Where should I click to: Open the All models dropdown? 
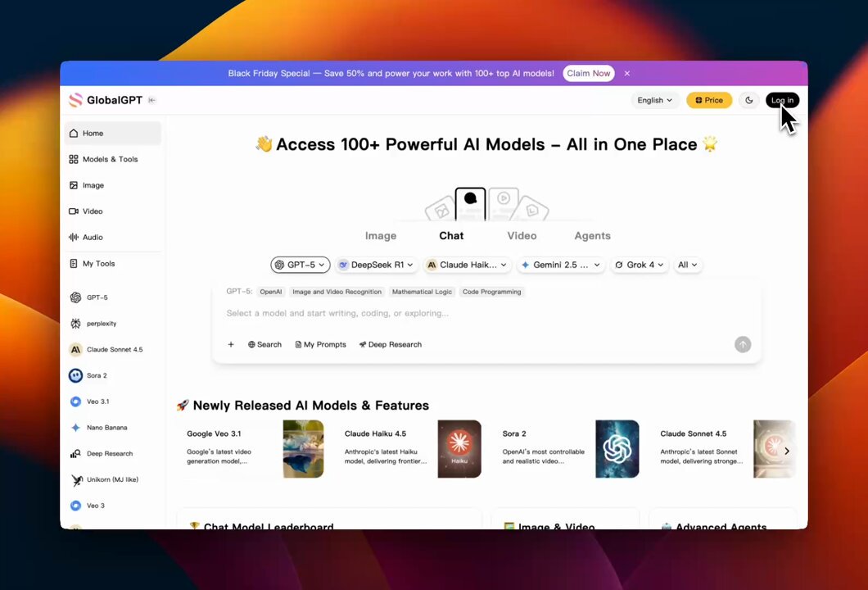(688, 265)
